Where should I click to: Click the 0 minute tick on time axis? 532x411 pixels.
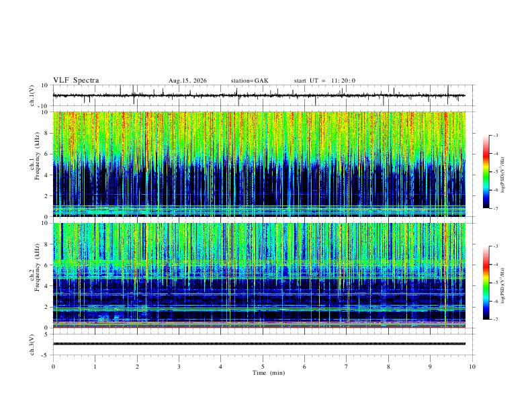point(53,367)
